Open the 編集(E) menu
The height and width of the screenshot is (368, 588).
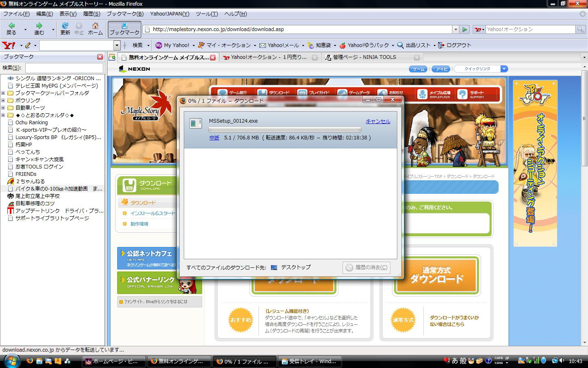click(x=45, y=14)
